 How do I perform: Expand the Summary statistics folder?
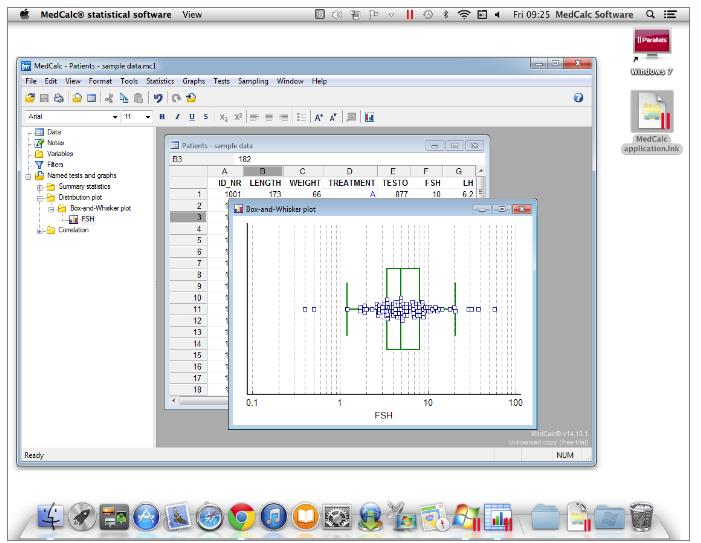click(x=39, y=187)
